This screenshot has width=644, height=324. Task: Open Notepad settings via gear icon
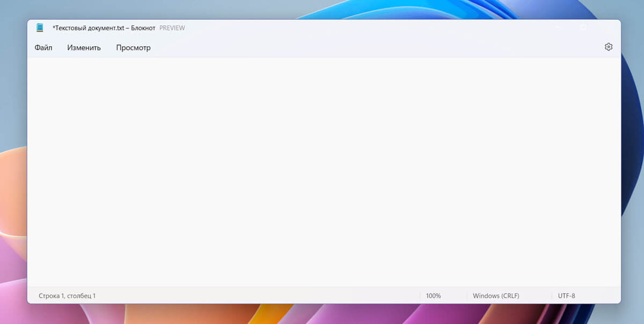[x=608, y=47]
